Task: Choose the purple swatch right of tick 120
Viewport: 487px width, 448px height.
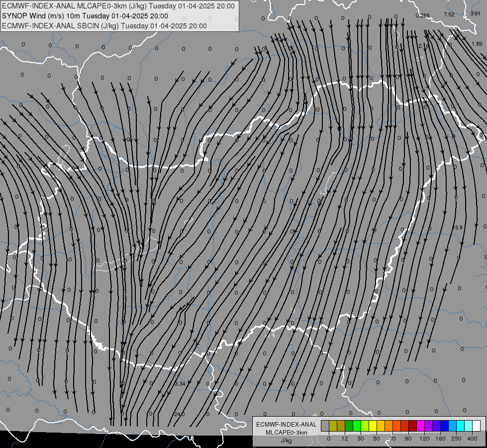Action: (x=429, y=426)
